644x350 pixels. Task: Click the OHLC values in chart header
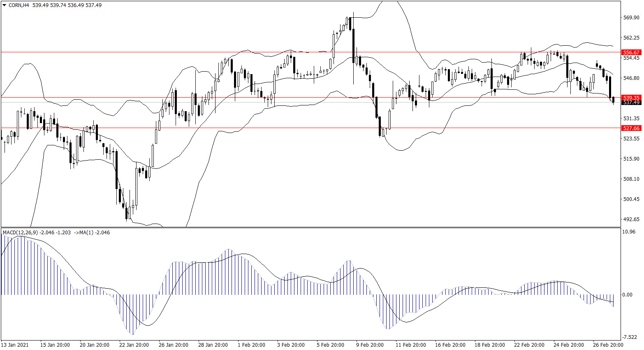(67, 5)
